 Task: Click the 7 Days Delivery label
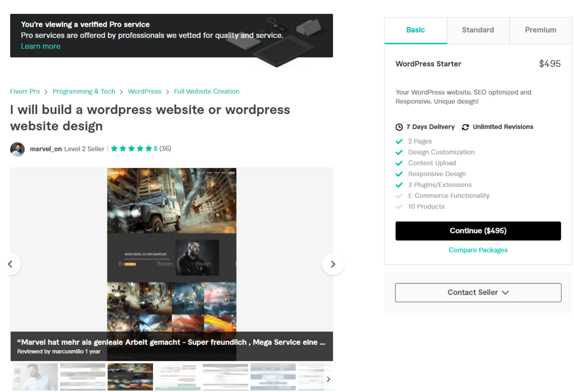pyautogui.click(x=430, y=127)
